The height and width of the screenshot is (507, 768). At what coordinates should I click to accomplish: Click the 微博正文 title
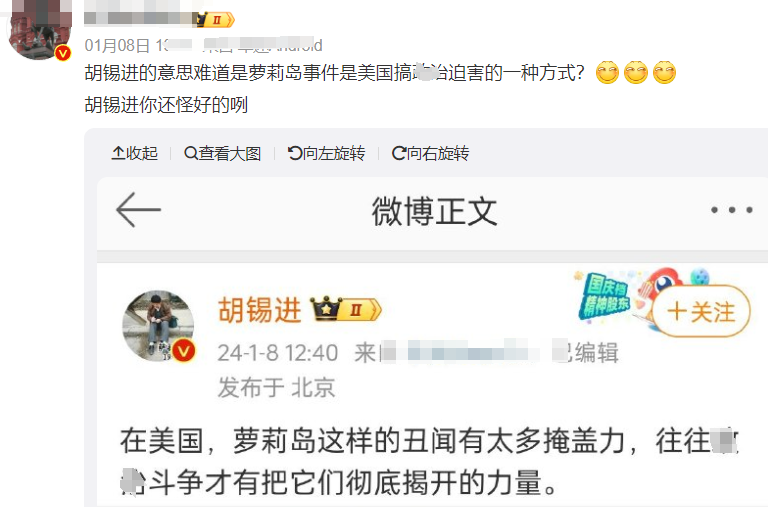tap(434, 211)
